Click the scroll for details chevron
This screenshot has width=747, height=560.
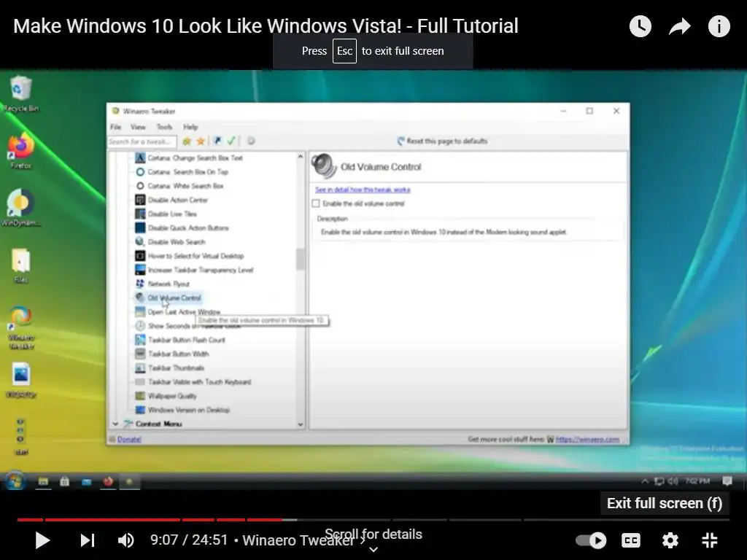click(x=373, y=550)
